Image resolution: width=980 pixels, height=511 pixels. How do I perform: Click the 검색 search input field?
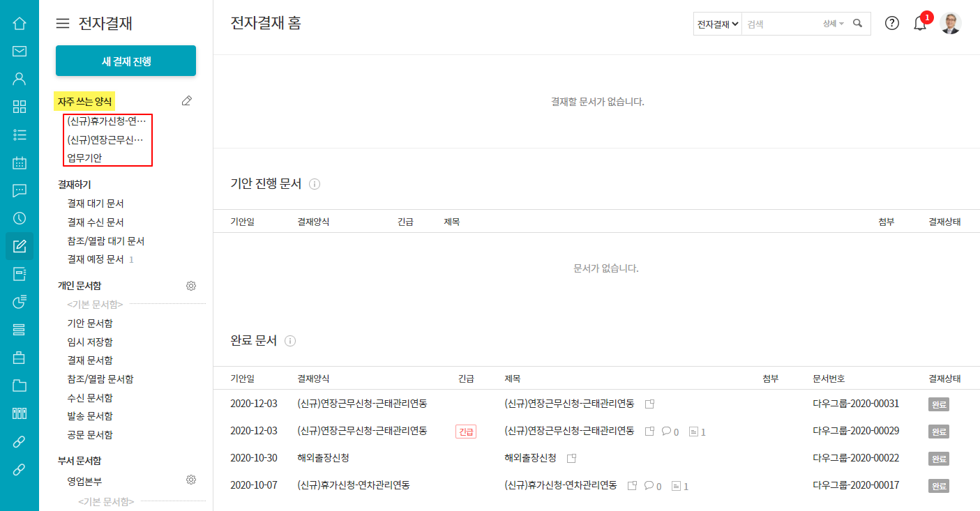781,24
